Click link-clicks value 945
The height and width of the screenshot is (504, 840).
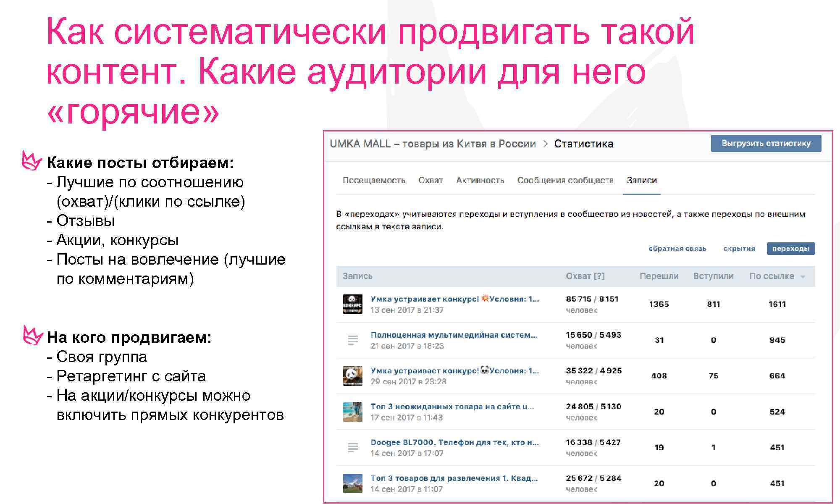click(x=777, y=340)
